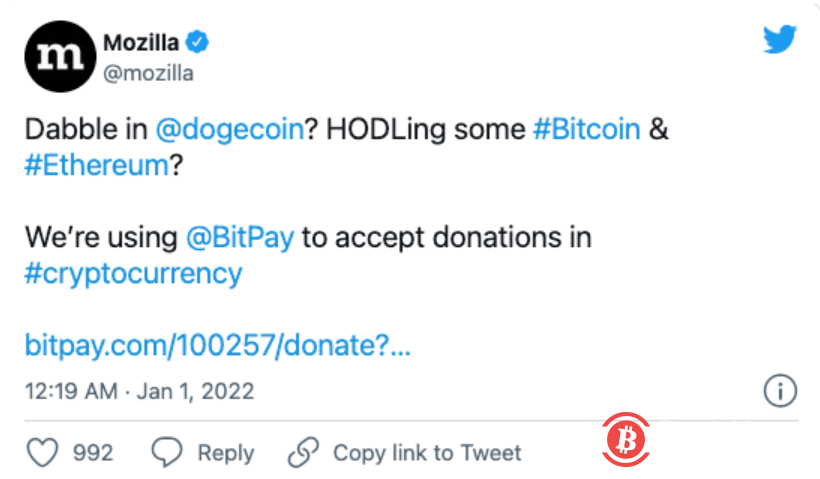Viewport: 820px width, 479px height.
Task: Click the Mozilla profile avatar
Action: point(56,56)
